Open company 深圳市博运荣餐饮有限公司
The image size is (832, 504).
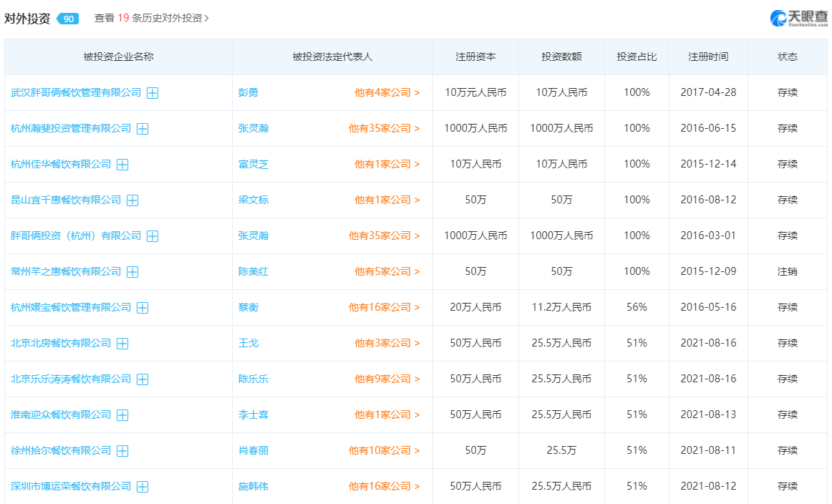[x=71, y=487]
